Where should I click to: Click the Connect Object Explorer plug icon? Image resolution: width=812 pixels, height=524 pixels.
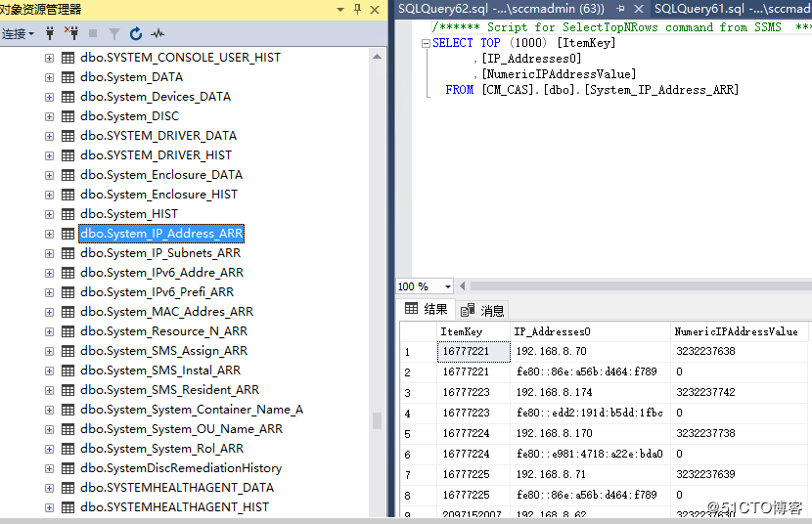click(50, 33)
